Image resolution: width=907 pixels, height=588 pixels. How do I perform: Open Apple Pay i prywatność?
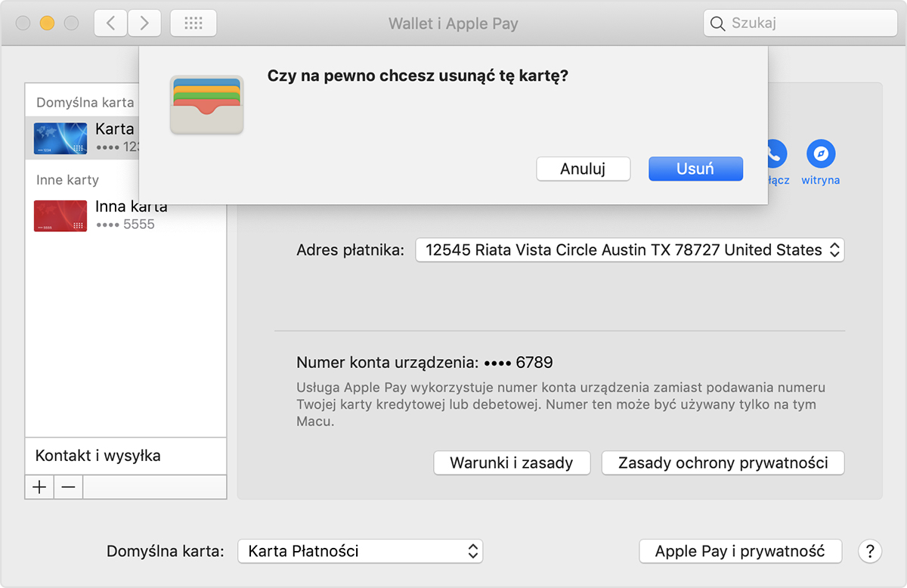click(740, 551)
